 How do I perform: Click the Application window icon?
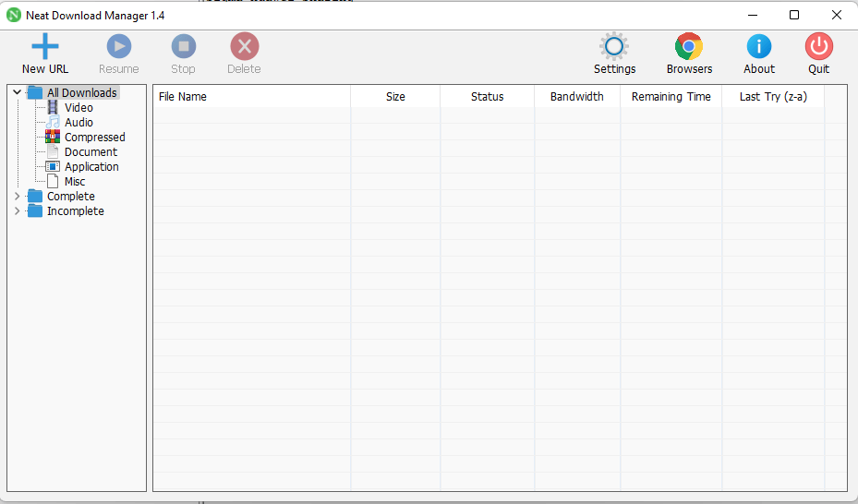coord(53,166)
